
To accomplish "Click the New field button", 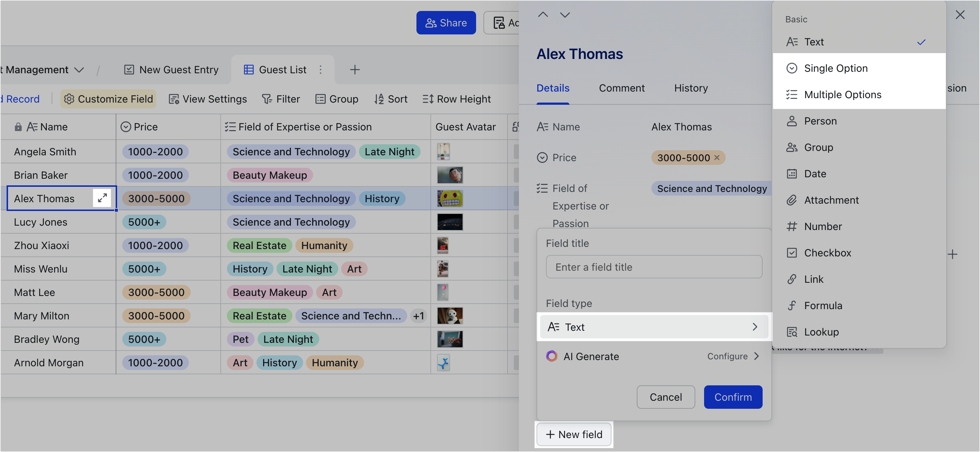I will (x=574, y=434).
